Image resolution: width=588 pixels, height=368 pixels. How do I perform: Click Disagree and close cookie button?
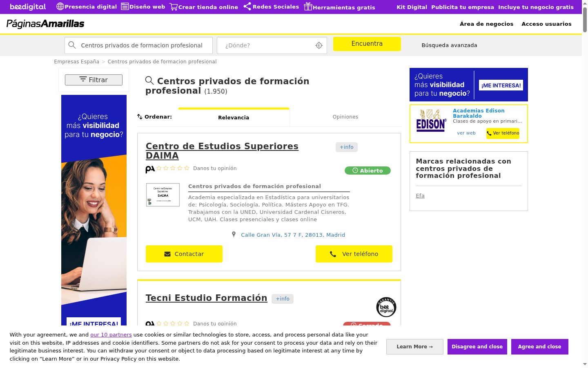477,347
